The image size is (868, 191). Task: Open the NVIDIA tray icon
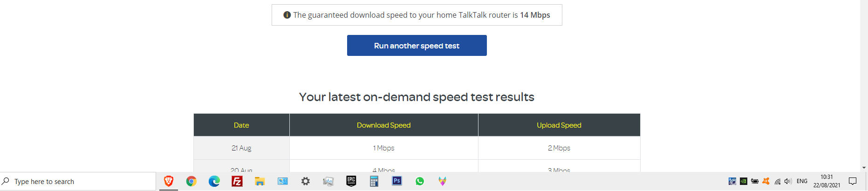pyautogui.click(x=744, y=181)
